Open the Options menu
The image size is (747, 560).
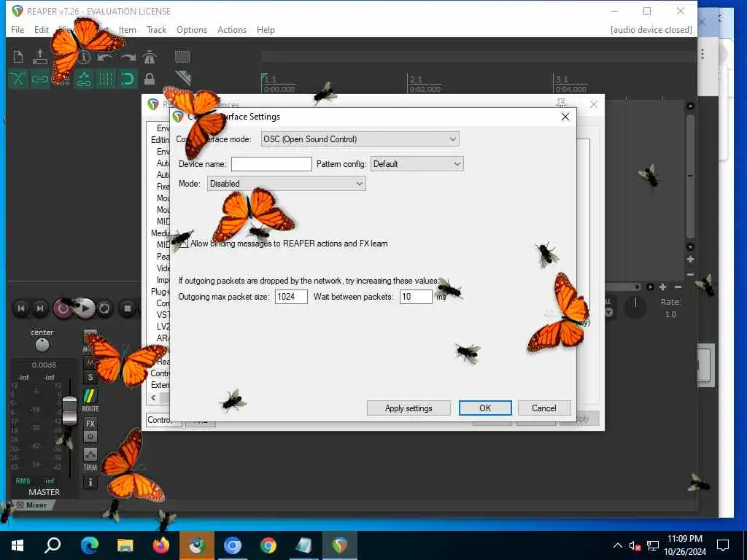coord(192,29)
